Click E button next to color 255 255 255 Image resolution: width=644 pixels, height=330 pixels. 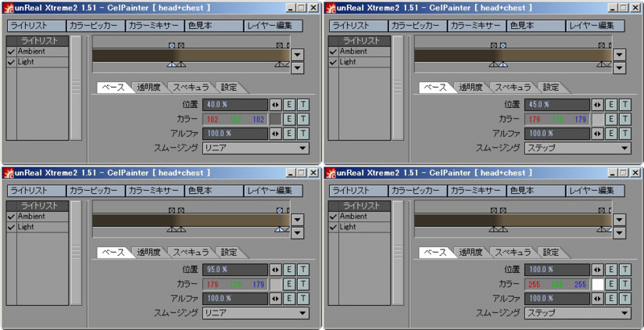click(611, 284)
